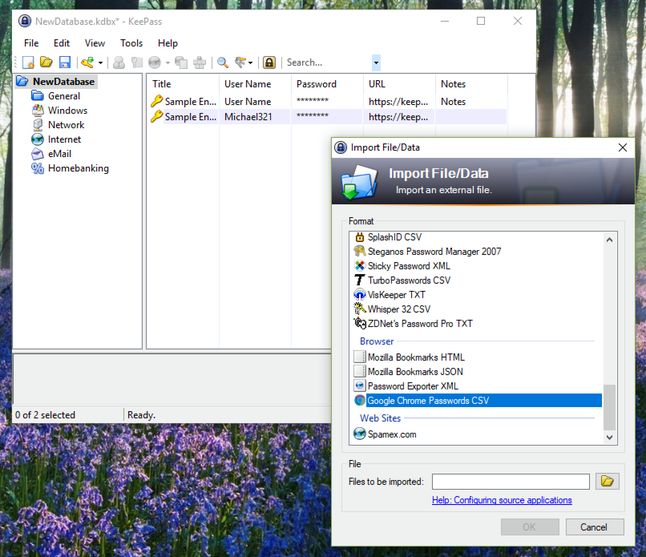Open the Show Entries dropdown arrow
Viewport: 646px width, 557px height.
[x=250, y=63]
